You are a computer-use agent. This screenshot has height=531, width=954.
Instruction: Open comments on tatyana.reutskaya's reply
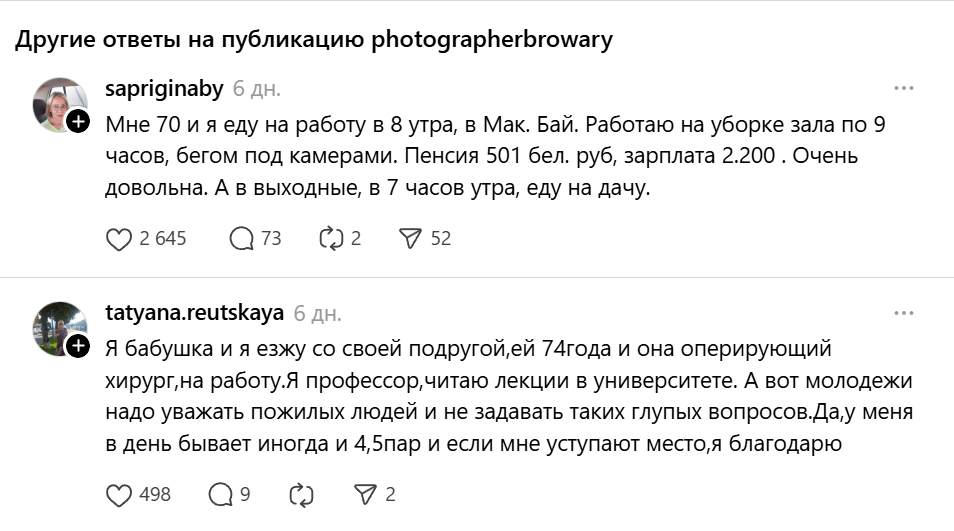[x=219, y=494]
